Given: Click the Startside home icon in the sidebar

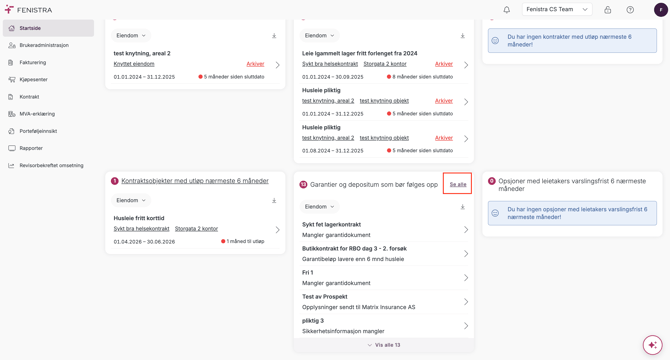Looking at the screenshot, I should tap(12, 28).
